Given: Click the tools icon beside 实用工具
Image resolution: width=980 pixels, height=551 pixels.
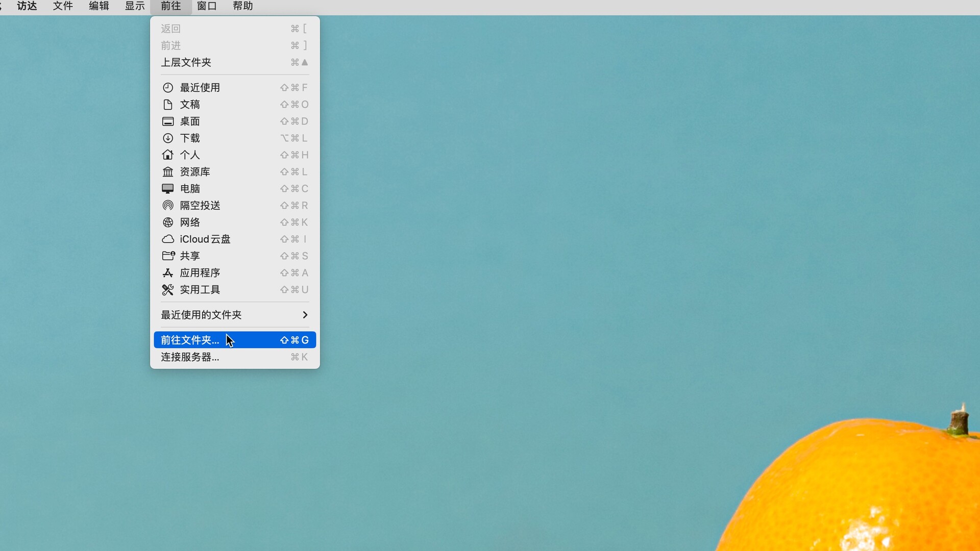Looking at the screenshot, I should [x=168, y=290].
